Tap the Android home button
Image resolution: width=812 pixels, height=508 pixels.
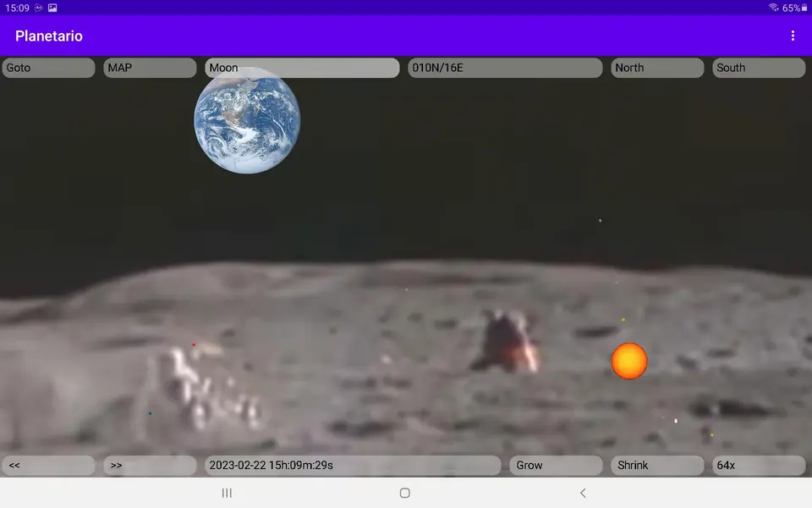coord(405,493)
